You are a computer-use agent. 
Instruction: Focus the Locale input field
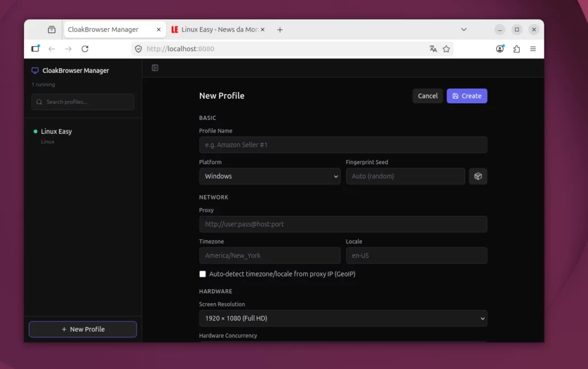[x=417, y=255]
